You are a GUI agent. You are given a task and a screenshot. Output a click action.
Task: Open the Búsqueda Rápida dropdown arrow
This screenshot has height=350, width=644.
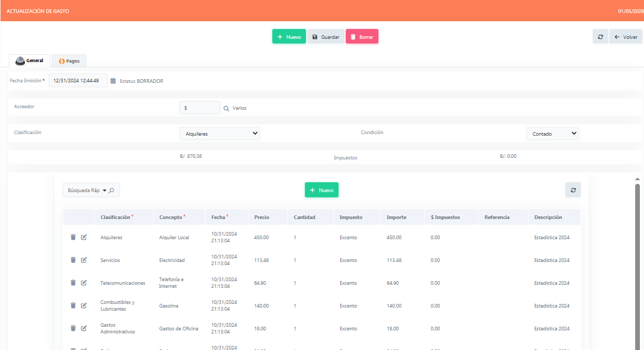tap(105, 191)
